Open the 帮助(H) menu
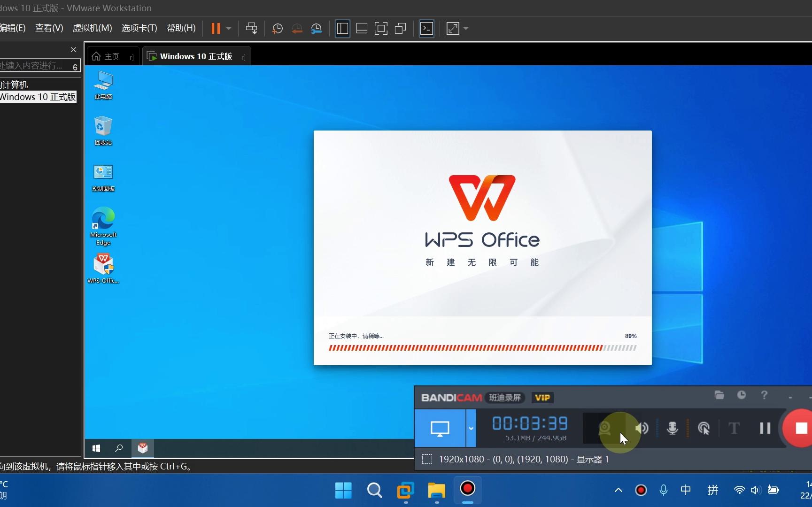The image size is (812, 507). (181, 28)
